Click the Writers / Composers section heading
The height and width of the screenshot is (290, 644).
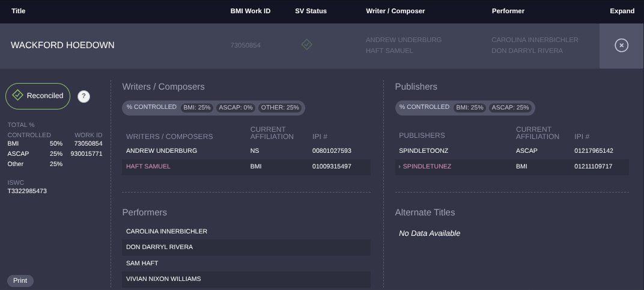[163, 87]
